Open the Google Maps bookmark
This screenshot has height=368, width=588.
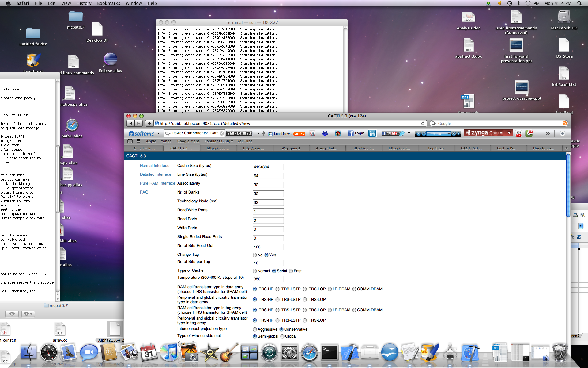188,141
